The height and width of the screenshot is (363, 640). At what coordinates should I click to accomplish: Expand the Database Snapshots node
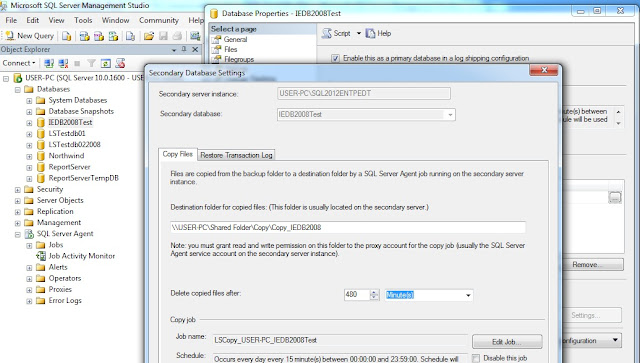(29, 111)
